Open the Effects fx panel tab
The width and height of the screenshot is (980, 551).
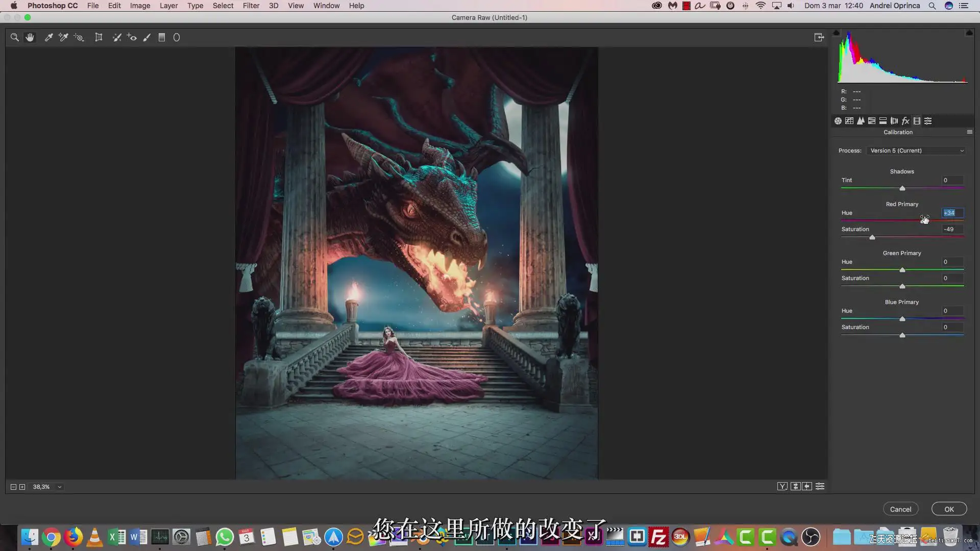click(905, 121)
